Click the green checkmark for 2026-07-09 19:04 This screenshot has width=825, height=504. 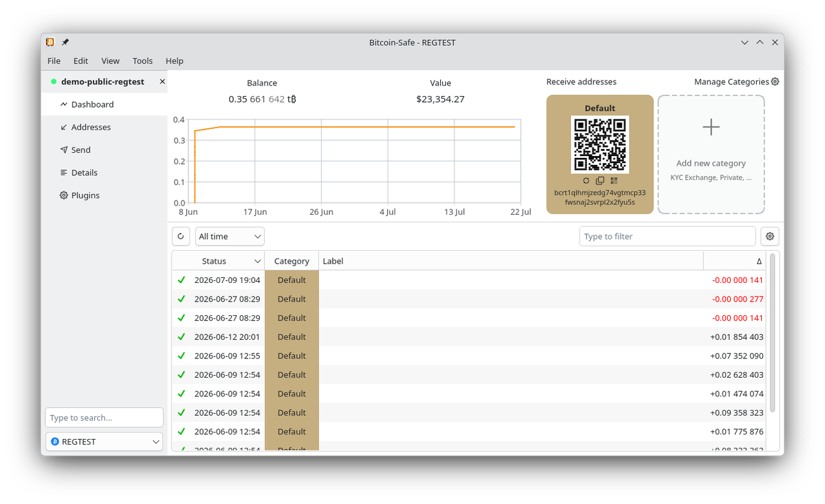click(x=182, y=280)
